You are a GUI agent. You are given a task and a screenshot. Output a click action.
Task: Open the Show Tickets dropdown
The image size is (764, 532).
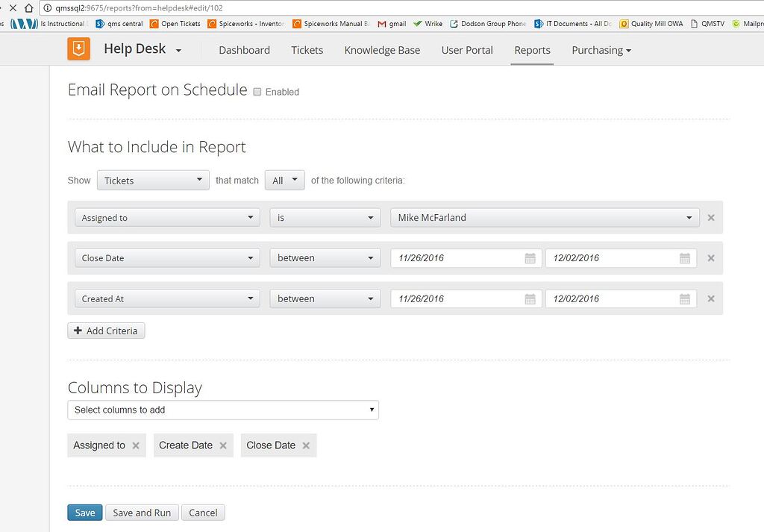(x=152, y=180)
